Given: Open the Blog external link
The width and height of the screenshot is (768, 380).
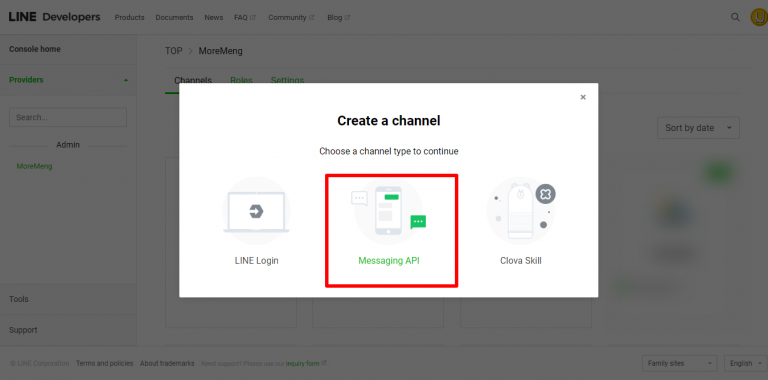Looking at the screenshot, I should (338, 17).
